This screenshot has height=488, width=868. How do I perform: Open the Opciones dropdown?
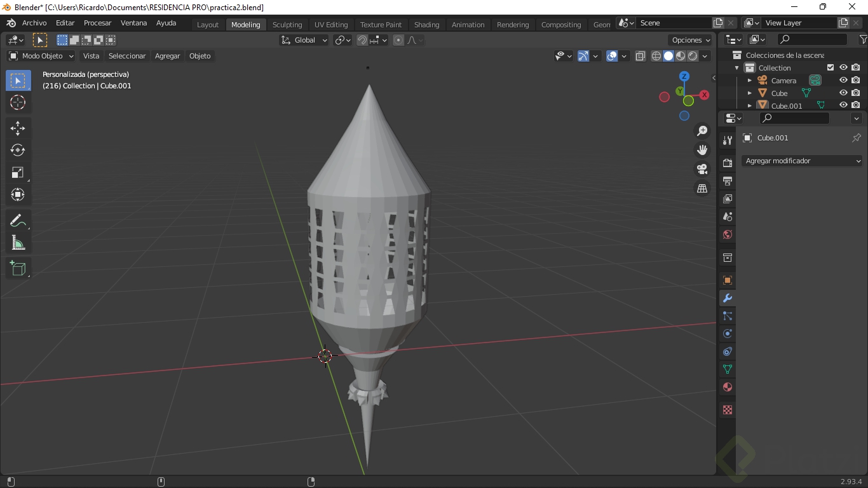(x=690, y=40)
